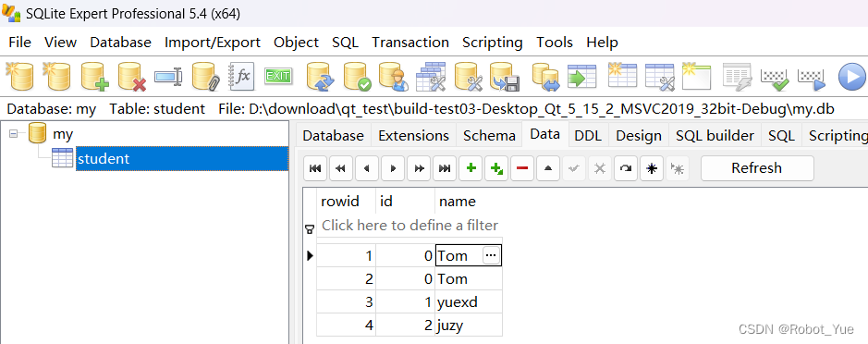The width and height of the screenshot is (868, 344).
Task: Click the database with green checkmark icon
Action: coord(357,77)
